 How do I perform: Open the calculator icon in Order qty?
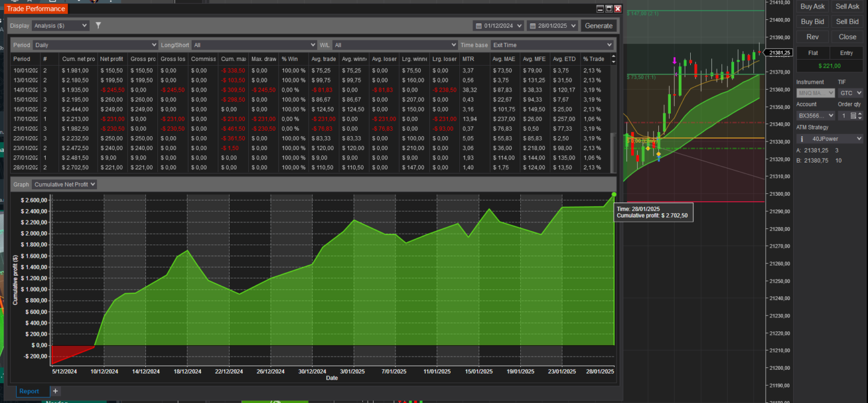(x=853, y=116)
